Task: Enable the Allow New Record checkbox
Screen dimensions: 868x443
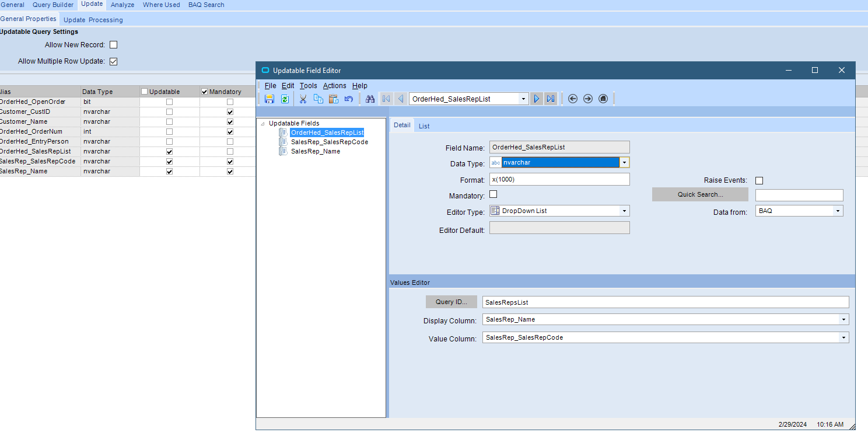Action: click(114, 45)
